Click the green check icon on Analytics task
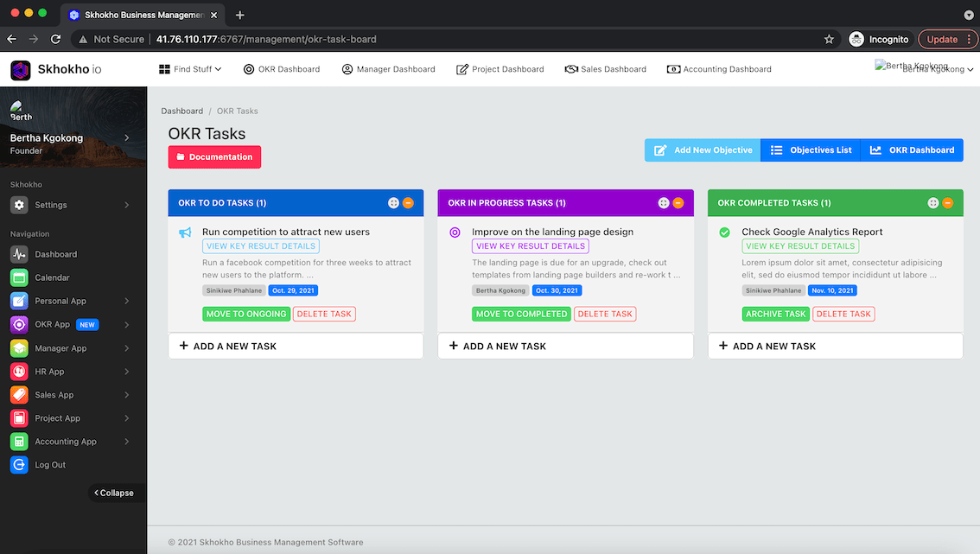 click(x=724, y=232)
